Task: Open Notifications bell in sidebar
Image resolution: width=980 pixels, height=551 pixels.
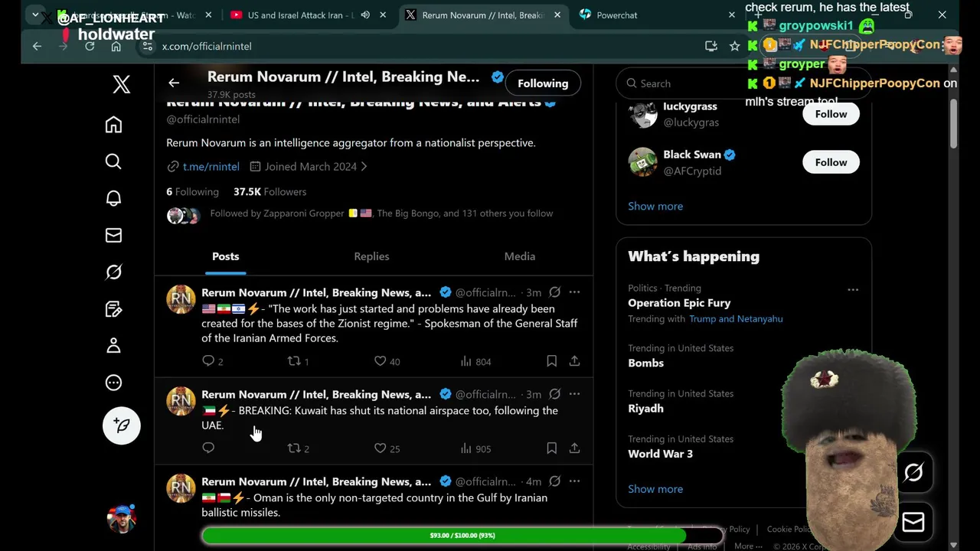Action: (x=113, y=198)
